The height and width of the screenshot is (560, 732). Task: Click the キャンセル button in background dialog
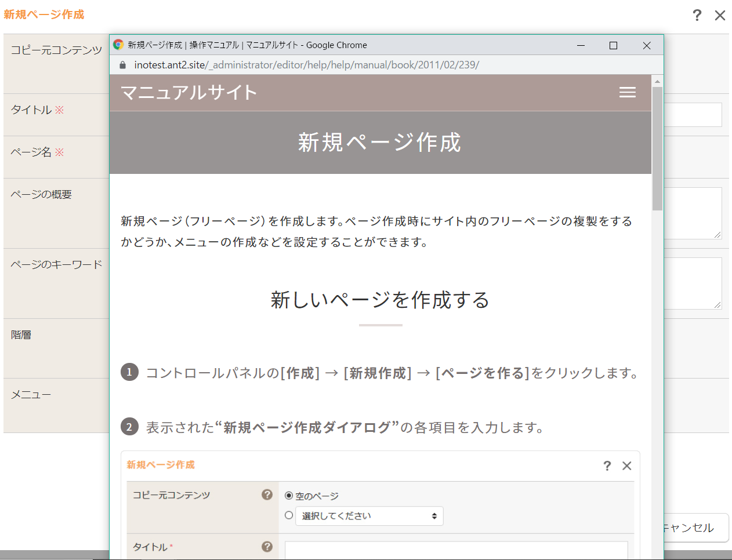tap(695, 528)
